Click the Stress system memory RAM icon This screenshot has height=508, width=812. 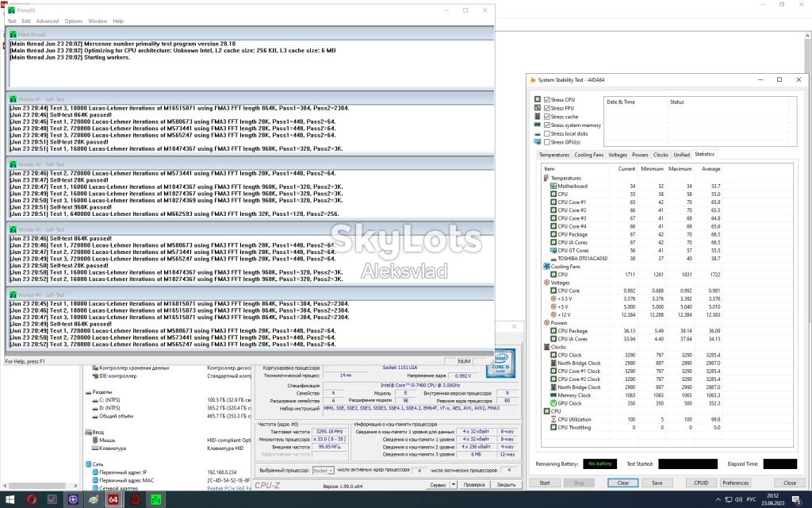[x=538, y=125]
